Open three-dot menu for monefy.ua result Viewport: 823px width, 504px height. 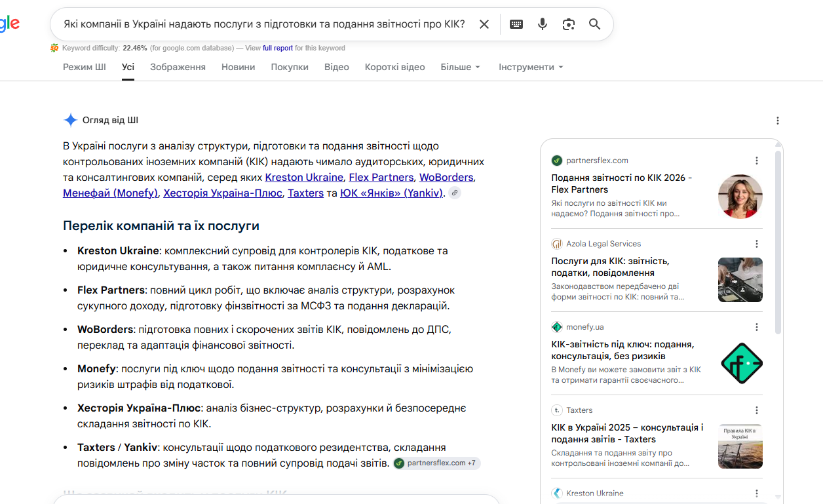[x=757, y=327]
